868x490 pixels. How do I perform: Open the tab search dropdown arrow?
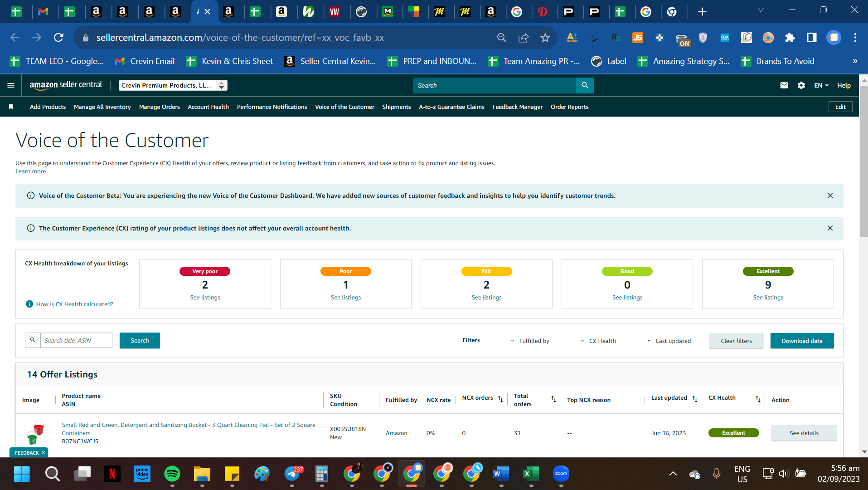coord(761,10)
